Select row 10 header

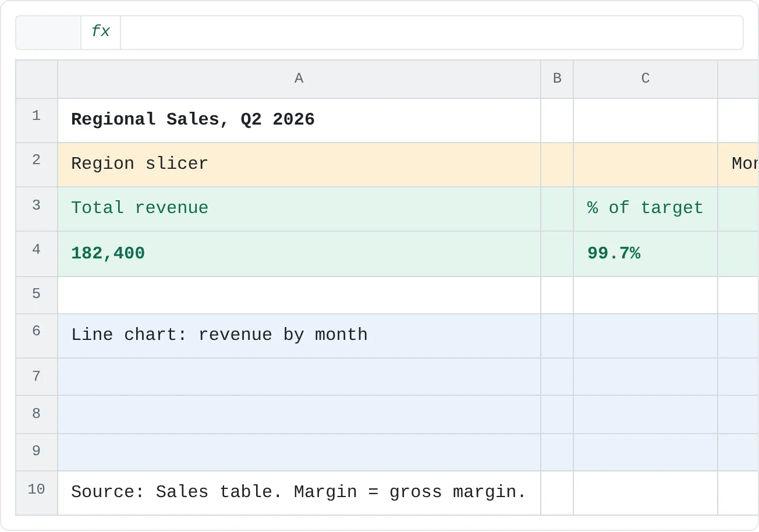pos(37,493)
